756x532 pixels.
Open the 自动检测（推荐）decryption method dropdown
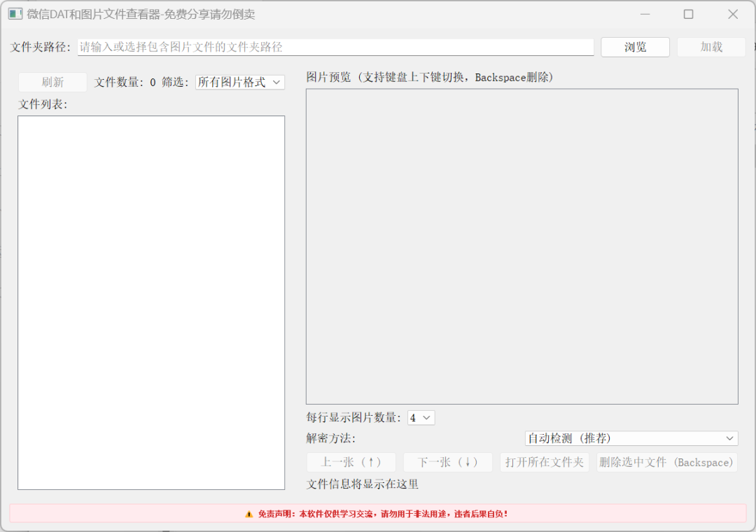pyautogui.click(x=630, y=438)
